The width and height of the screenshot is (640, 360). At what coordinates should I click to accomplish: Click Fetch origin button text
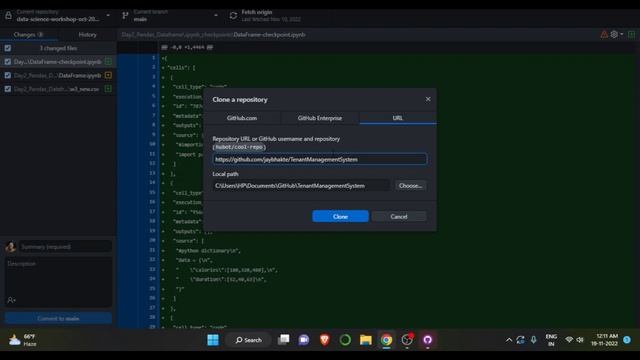(257, 12)
